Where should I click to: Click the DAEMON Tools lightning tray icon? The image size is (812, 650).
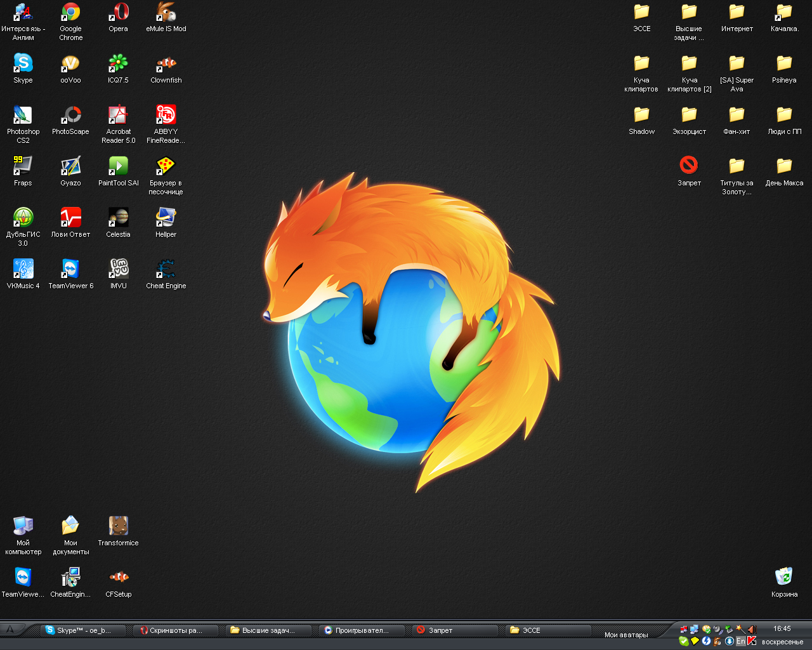(x=706, y=641)
